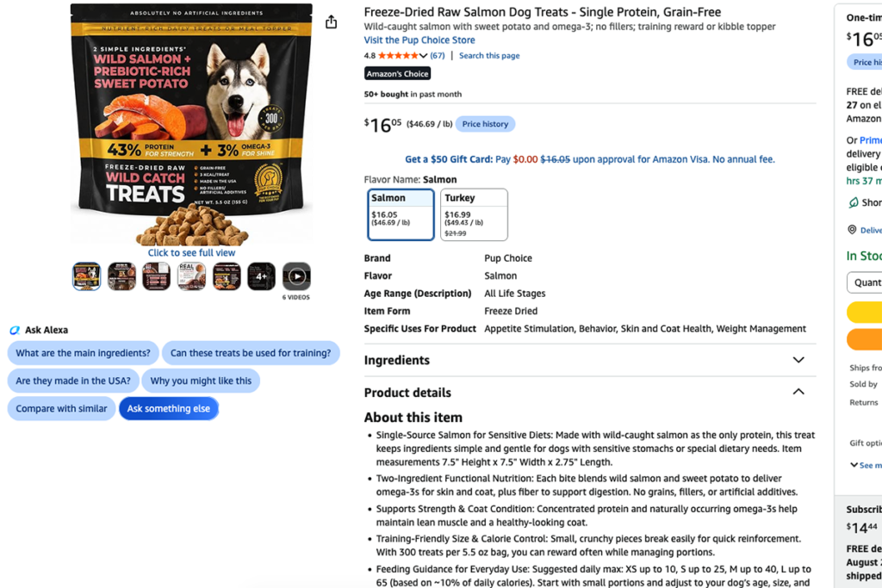The height and width of the screenshot is (588, 882).
Task: Select the Turkey flavor option
Action: (474, 214)
